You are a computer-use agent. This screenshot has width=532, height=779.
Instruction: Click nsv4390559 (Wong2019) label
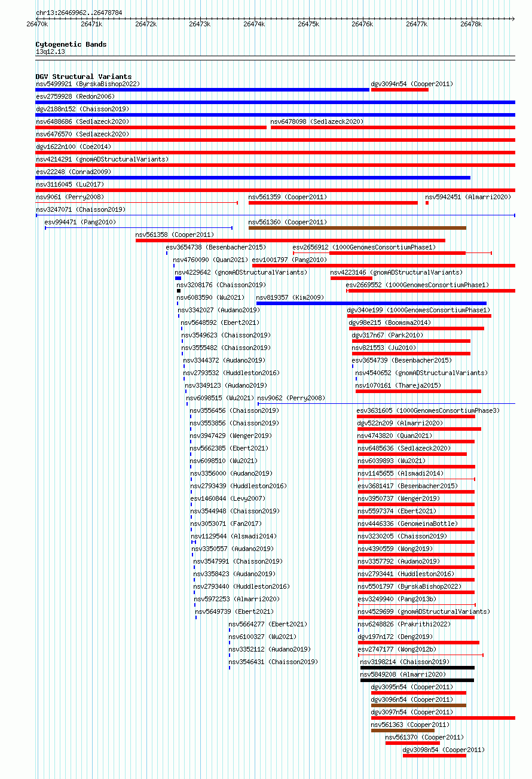[x=395, y=549]
